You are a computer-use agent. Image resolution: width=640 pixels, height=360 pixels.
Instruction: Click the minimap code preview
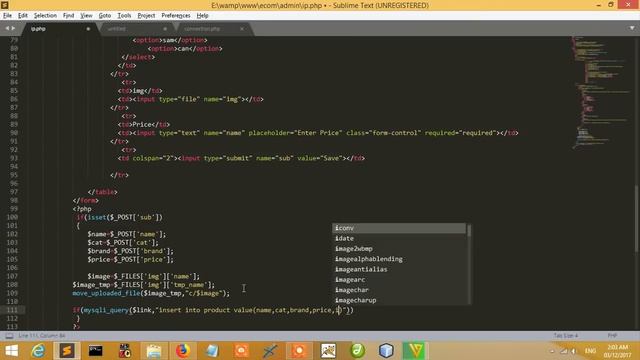point(600,92)
